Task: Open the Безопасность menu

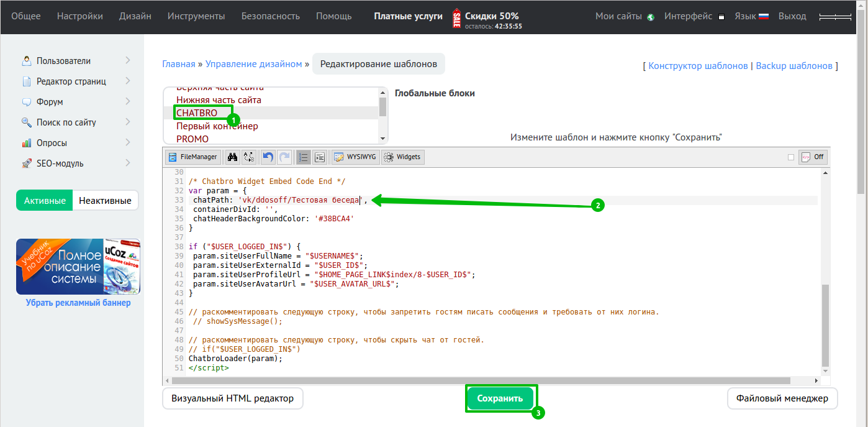Action: (271, 16)
